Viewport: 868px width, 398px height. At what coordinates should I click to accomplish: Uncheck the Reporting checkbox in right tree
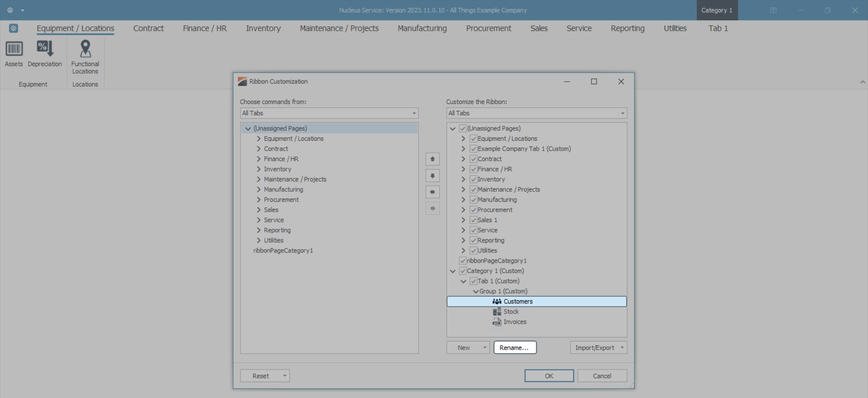(x=473, y=241)
